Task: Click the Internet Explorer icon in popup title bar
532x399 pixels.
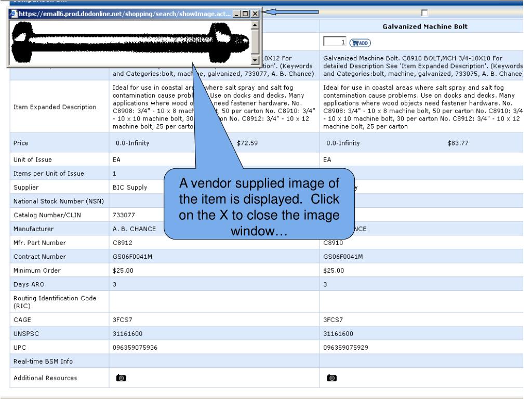Action: pyautogui.click(x=14, y=14)
